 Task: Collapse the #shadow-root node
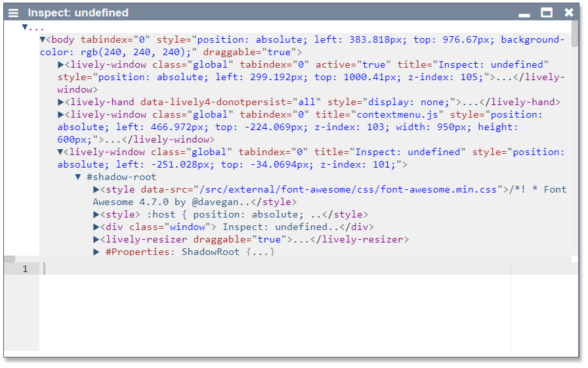coord(79,177)
